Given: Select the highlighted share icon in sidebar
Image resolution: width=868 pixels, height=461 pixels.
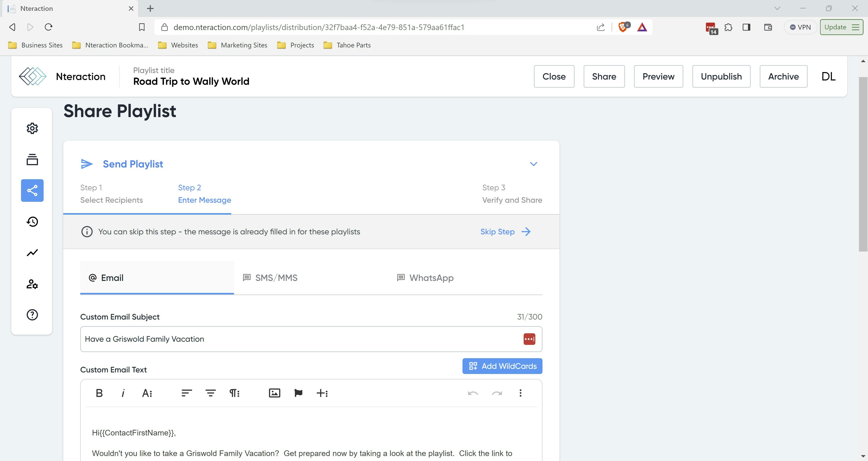Looking at the screenshot, I should (32, 191).
